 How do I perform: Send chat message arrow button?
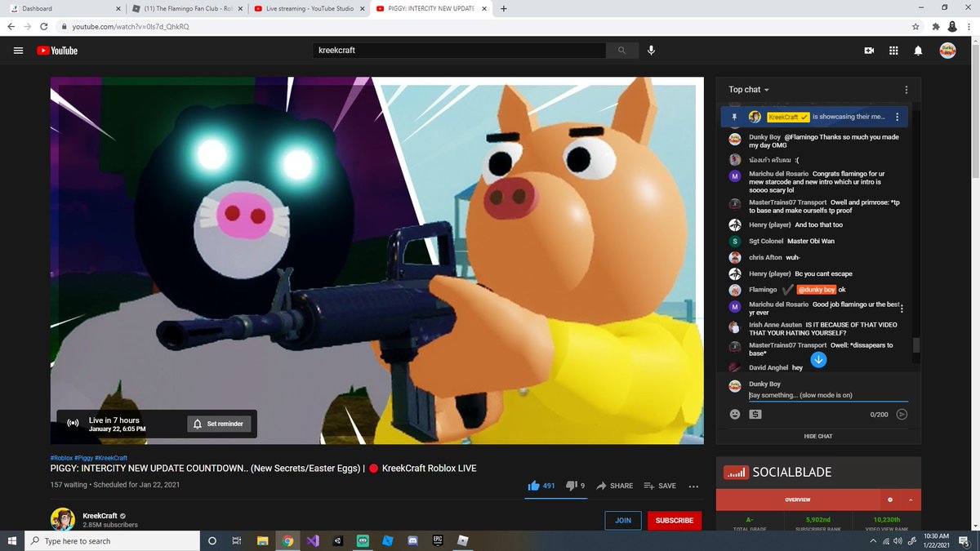point(902,415)
